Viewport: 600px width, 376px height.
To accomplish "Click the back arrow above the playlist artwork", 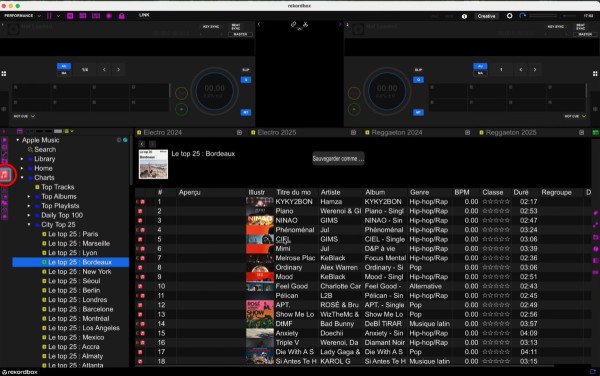I will click(x=142, y=144).
